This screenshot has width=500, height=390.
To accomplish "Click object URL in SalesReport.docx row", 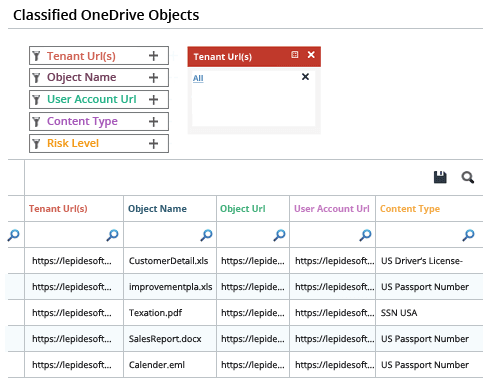I will [253, 339].
